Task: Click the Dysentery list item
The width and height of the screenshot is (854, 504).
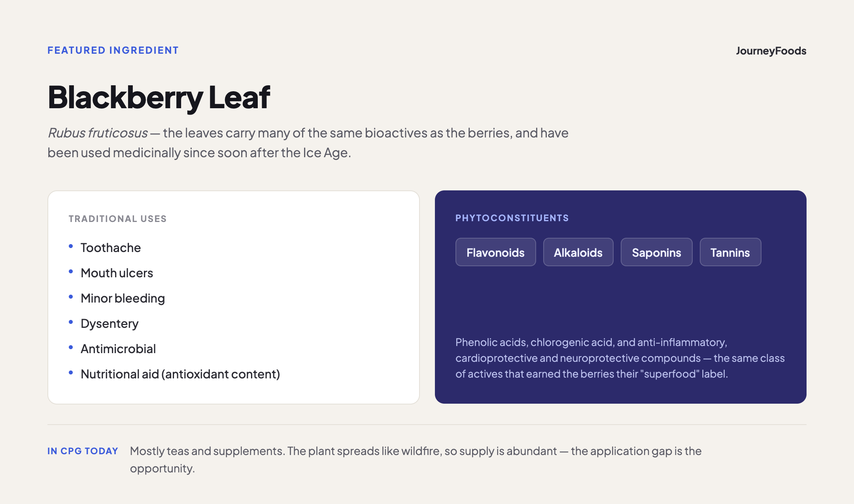Action: 110,323
